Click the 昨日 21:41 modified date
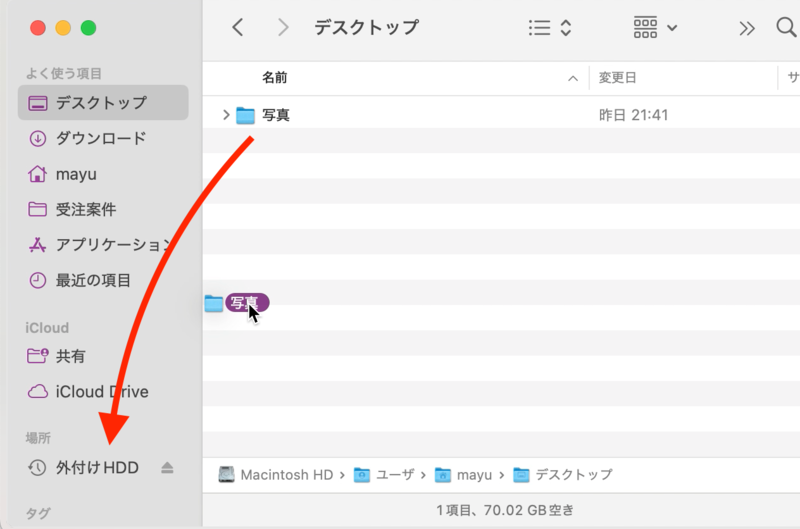This screenshot has width=800, height=529. (633, 115)
